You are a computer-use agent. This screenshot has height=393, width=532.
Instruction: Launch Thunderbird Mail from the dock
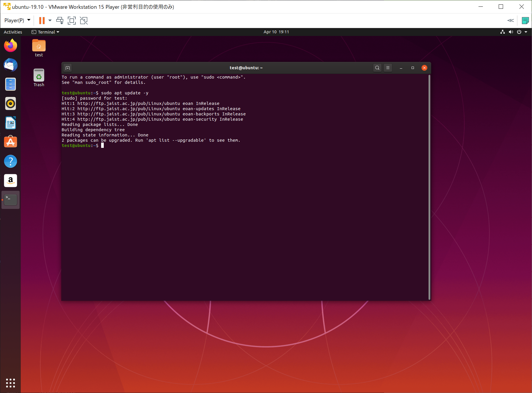pyautogui.click(x=11, y=65)
